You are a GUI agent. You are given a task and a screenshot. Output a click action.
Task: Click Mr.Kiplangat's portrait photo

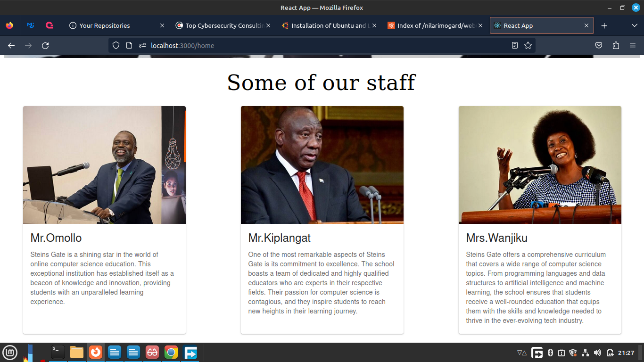click(x=322, y=165)
